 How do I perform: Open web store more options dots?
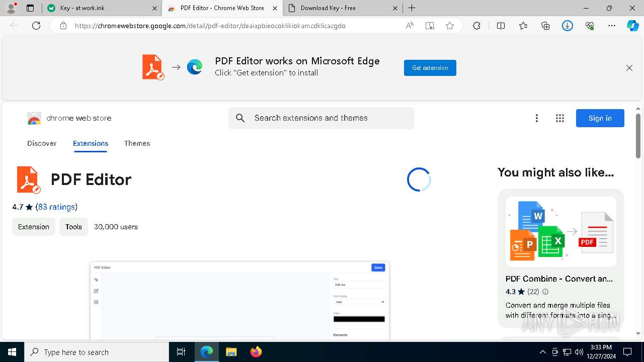click(536, 118)
